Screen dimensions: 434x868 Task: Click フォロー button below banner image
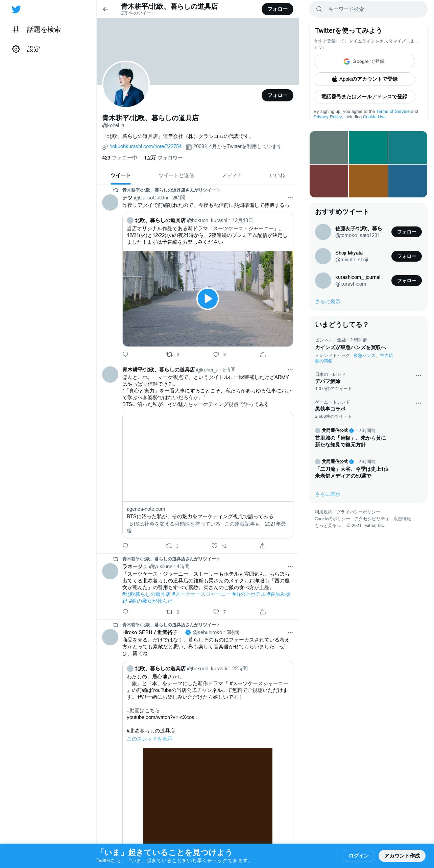pyautogui.click(x=277, y=95)
